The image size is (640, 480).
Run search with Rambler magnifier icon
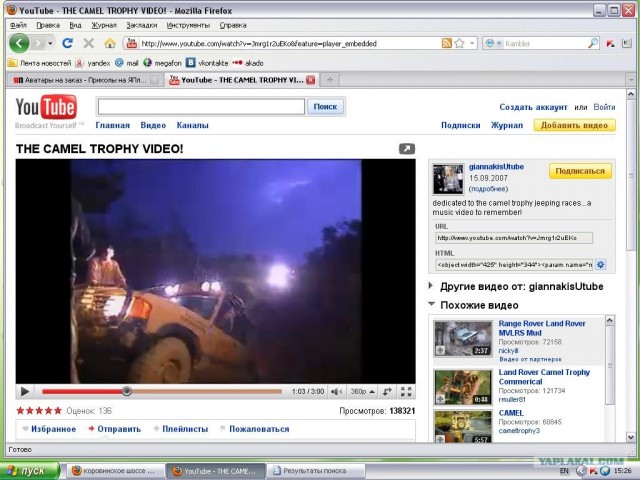593,43
